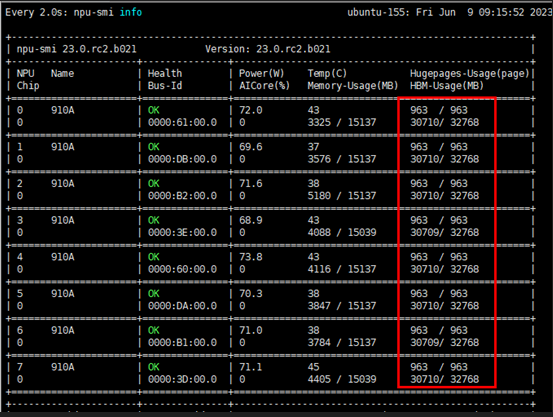Screen dimensions: 553x417
Task: Click temperature 45 for NPU 7
Action: pos(313,367)
